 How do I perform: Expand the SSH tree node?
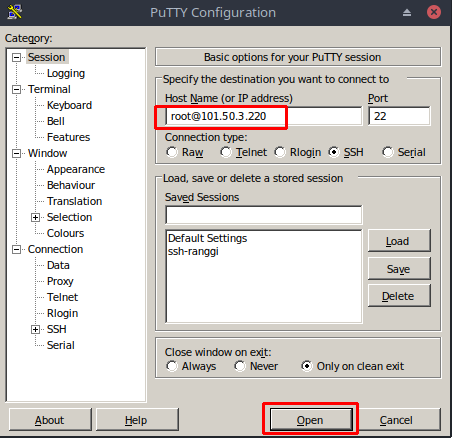(35, 329)
